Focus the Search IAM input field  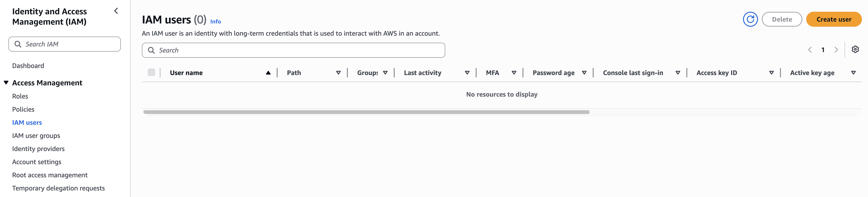(x=65, y=44)
